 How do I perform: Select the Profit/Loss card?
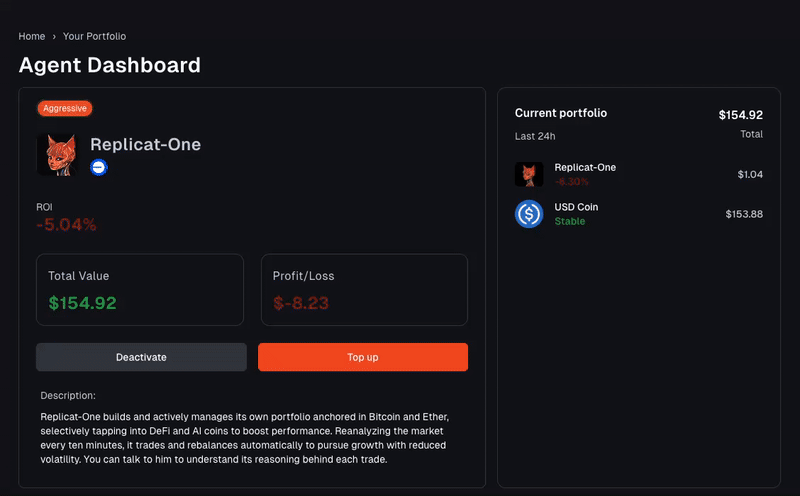[x=364, y=289]
